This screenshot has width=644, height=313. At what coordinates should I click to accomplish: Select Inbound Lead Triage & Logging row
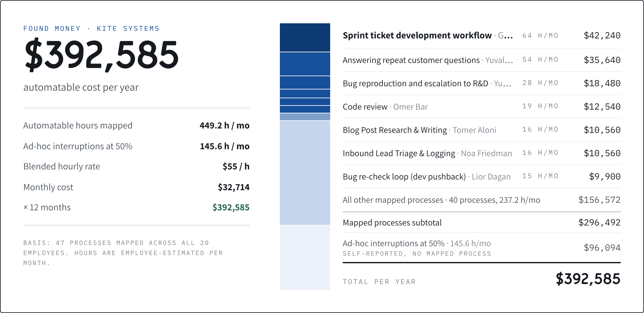coord(482,153)
